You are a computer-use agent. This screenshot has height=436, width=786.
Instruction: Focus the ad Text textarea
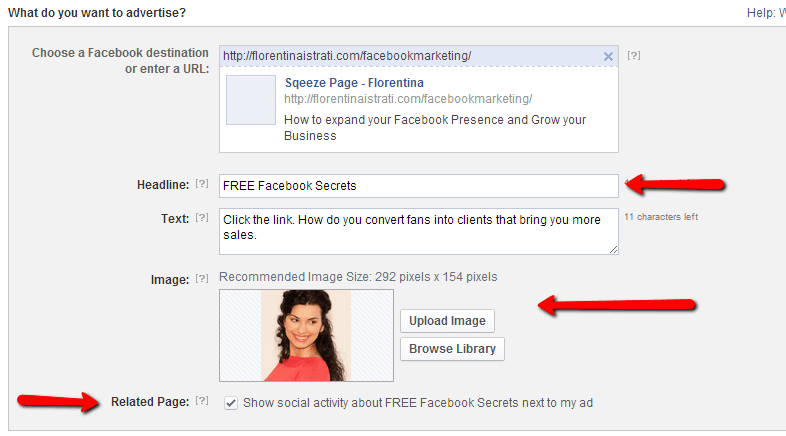(x=419, y=232)
